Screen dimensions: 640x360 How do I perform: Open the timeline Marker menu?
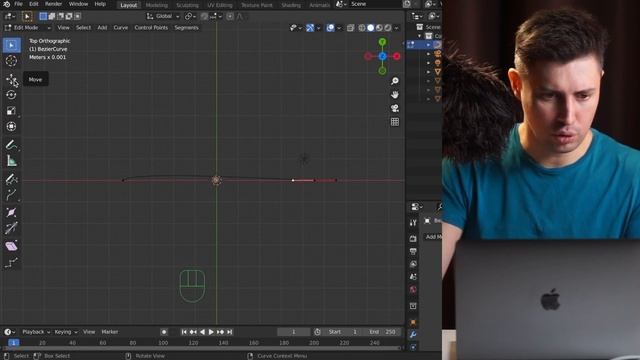click(110, 332)
